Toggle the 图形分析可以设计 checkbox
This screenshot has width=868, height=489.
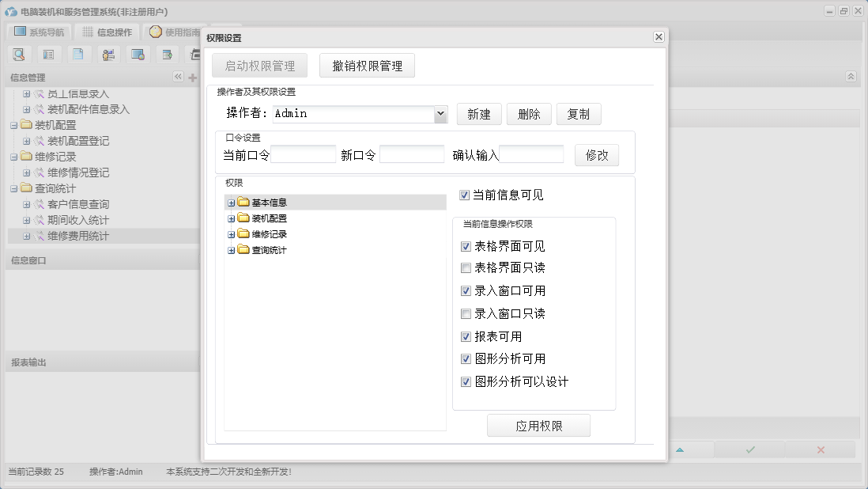tap(466, 381)
